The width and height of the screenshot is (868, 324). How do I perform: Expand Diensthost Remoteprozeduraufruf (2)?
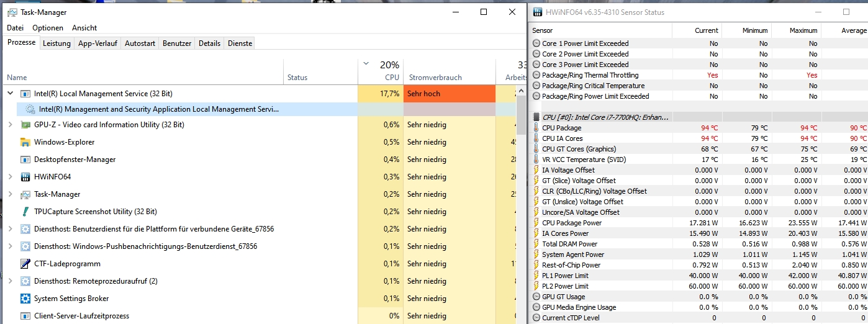coord(10,281)
